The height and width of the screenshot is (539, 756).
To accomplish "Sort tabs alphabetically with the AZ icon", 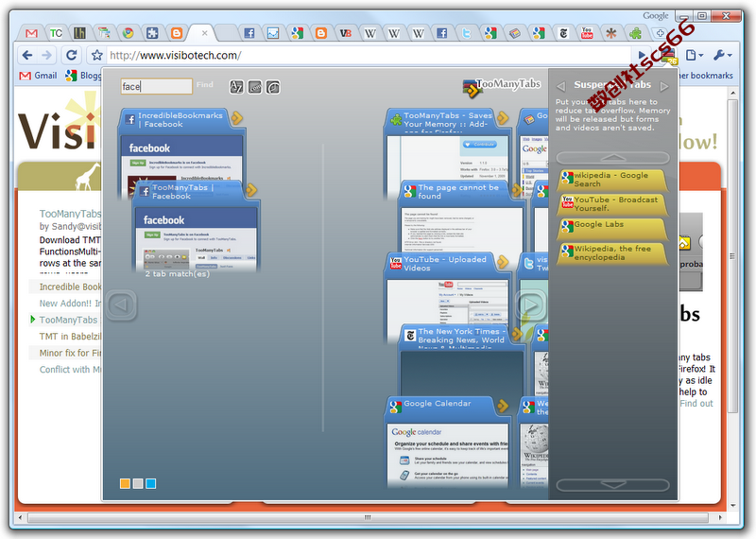I will [x=236, y=87].
